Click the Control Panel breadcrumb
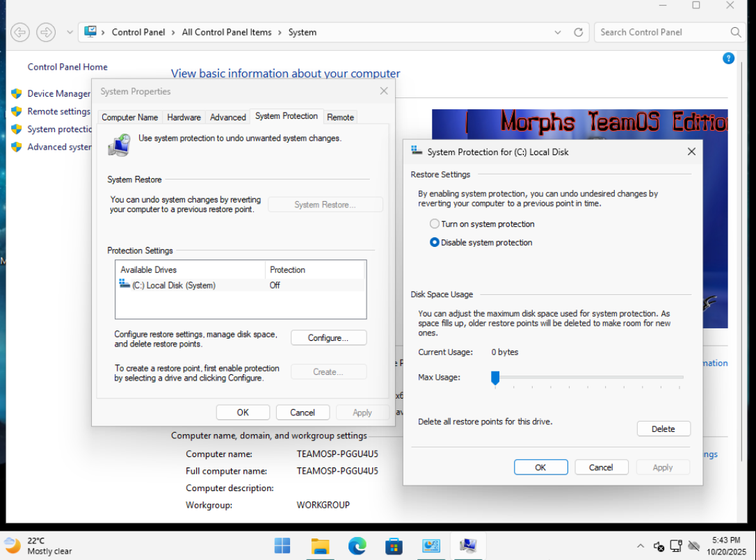 click(x=138, y=32)
